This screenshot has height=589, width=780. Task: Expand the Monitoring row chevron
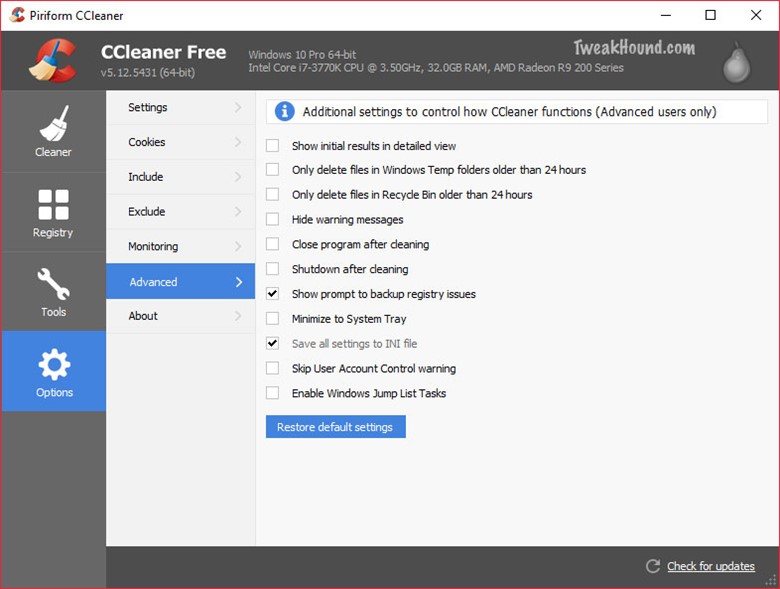(x=238, y=247)
